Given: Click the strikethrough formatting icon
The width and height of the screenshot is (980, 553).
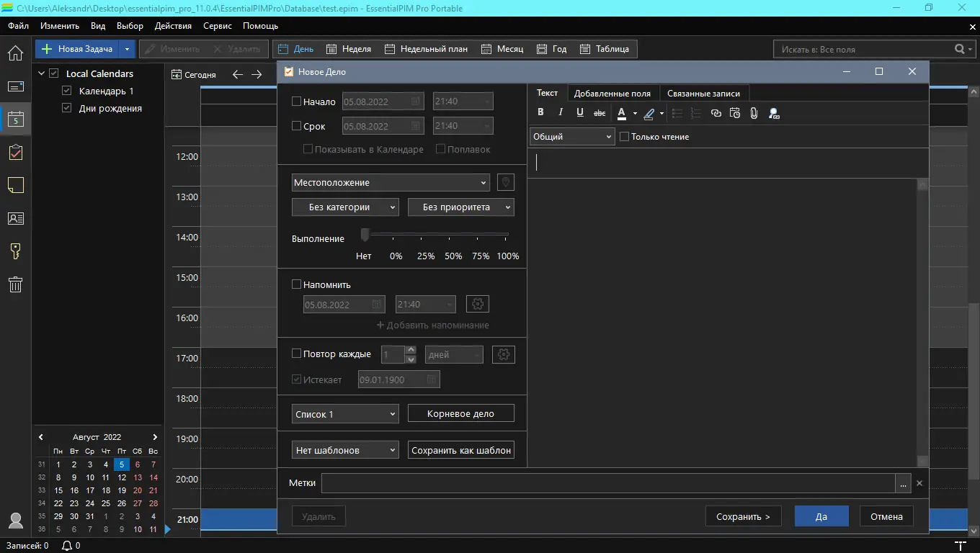Looking at the screenshot, I should tap(599, 113).
